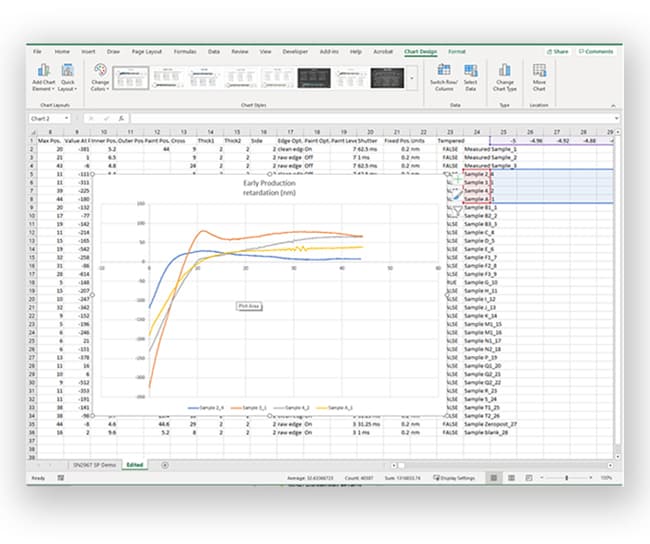The image size is (650, 544).
Task: Open the Acrobat tab
Action: [383, 51]
